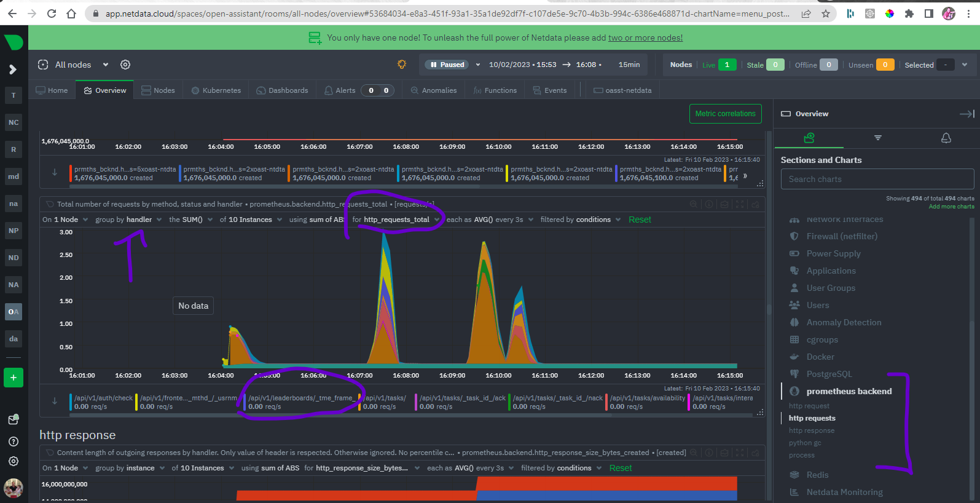Screen dimensions: 980x503
Task: Show more dimensions in top chart legend
Action: 745,176
